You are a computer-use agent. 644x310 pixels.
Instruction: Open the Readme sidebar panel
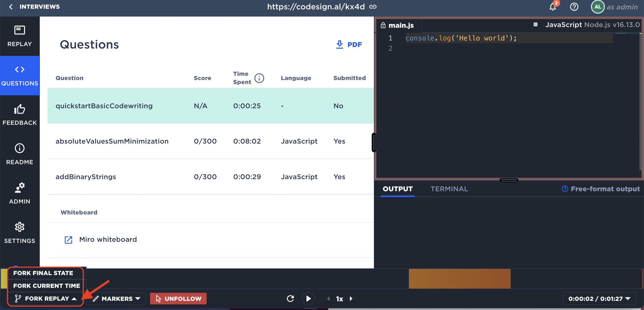click(20, 154)
